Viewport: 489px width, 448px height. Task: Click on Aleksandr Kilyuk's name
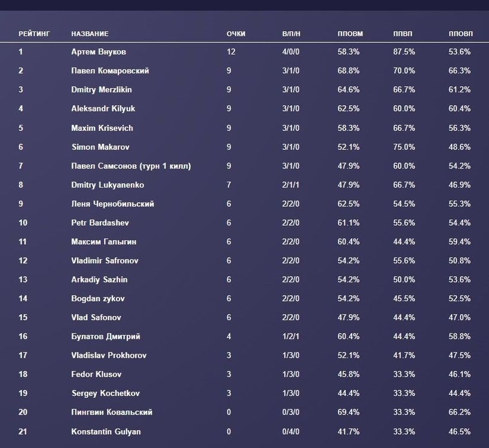(103, 109)
